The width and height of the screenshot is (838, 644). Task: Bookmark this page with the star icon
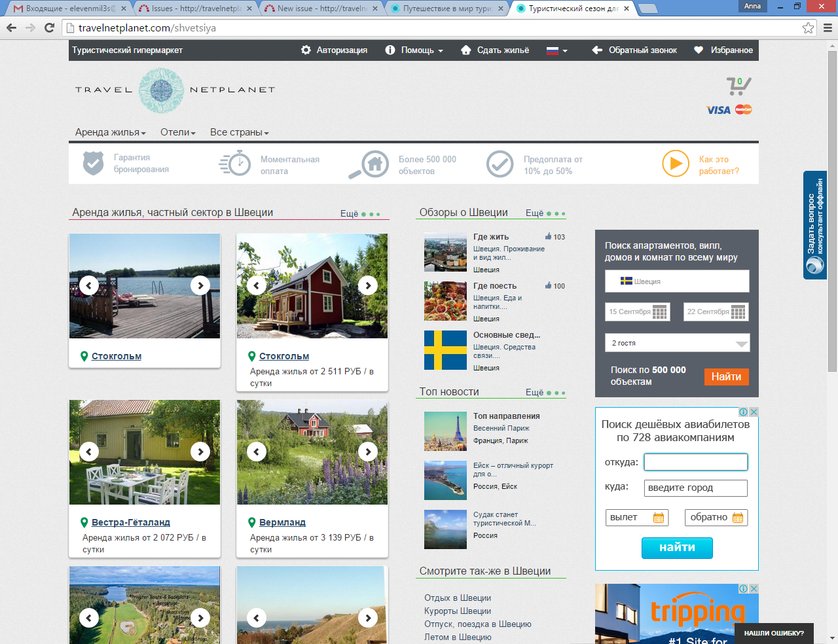tap(808, 27)
